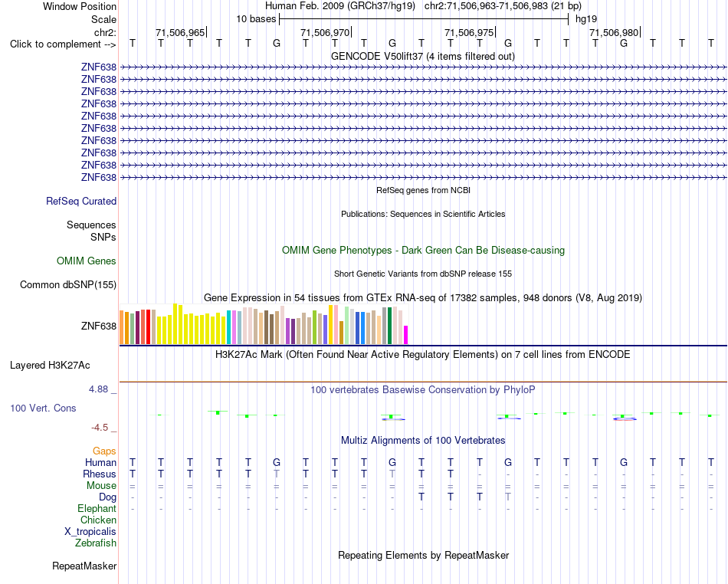Select the orange 'Gaps' row label
728x584 pixels.
[104, 451]
